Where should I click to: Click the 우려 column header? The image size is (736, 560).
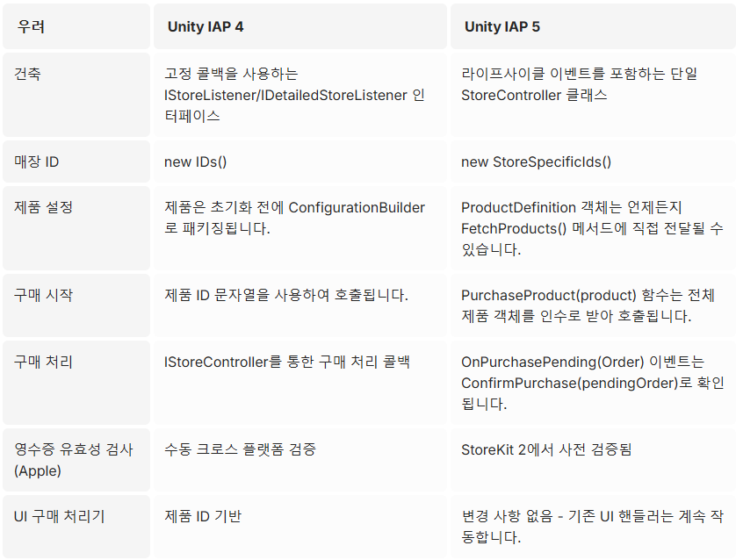point(76,26)
